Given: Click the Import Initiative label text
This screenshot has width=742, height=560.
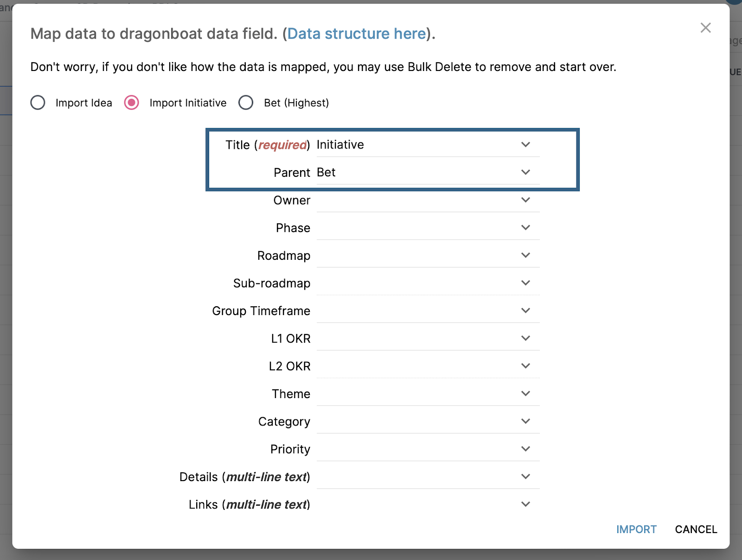Looking at the screenshot, I should (x=188, y=103).
